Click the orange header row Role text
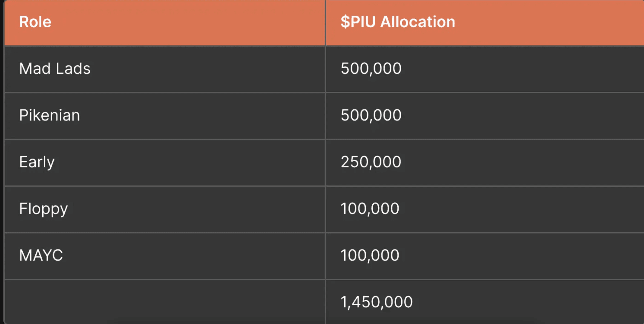This screenshot has height=324, width=644. point(35,22)
